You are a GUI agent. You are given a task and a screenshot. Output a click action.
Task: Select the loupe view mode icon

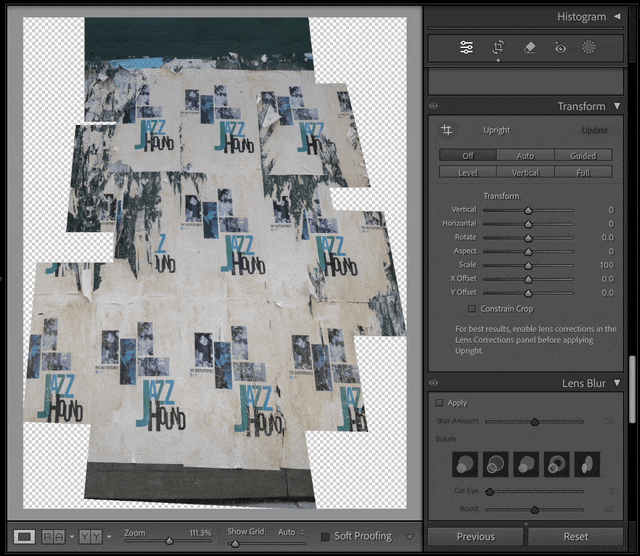(24, 536)
